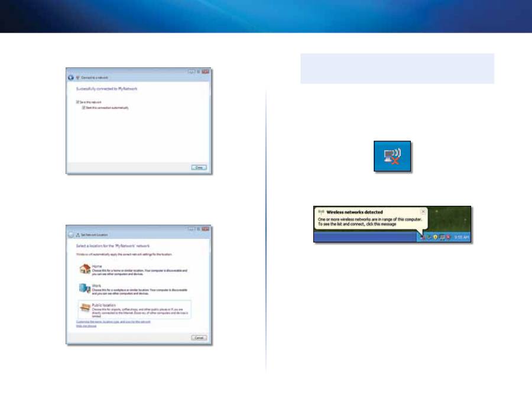Select the Public location bench icon
Viewport: 532px width, 411px height.
click(85, 308)
